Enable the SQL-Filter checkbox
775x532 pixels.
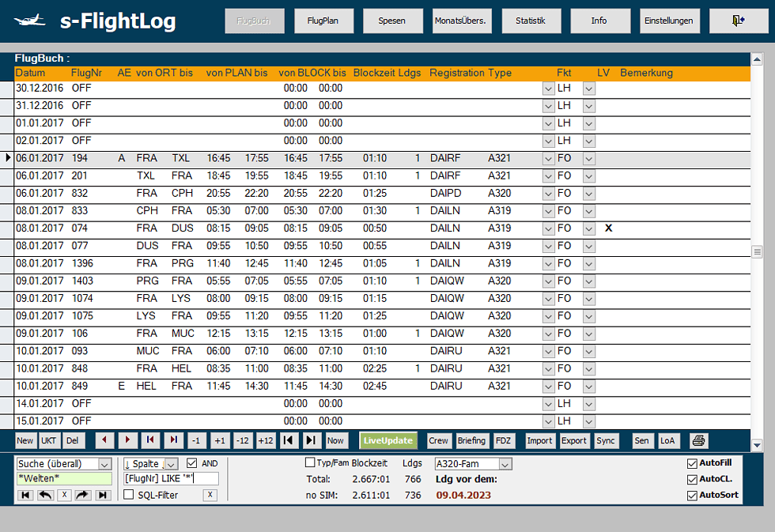point(130,495)
